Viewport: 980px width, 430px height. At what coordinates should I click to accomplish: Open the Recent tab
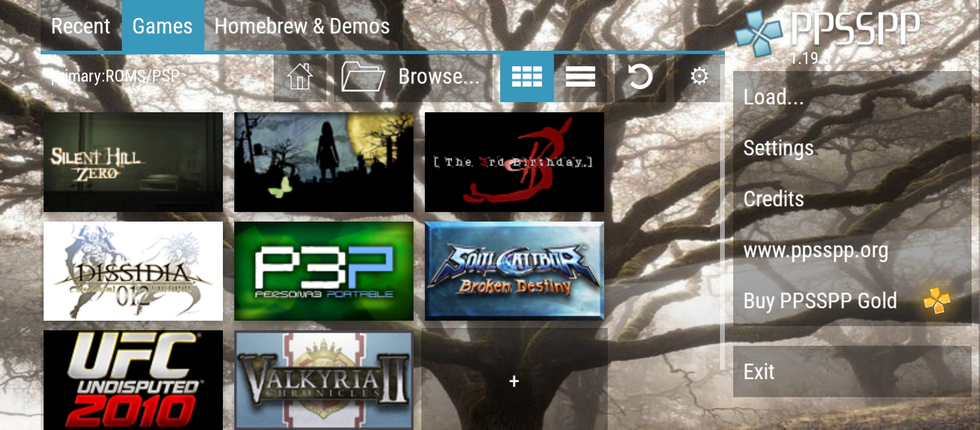tap(81, 26)
